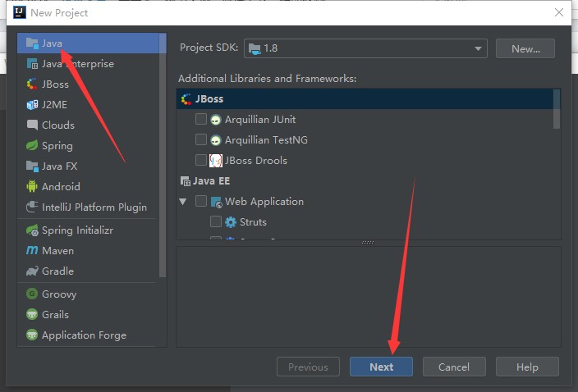
Task: Pick the Clouds project icon
Action: click(32, 125)
